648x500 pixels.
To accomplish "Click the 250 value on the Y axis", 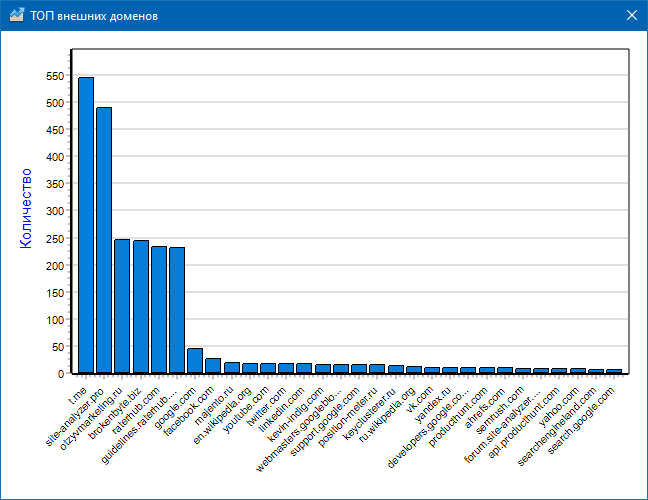I will (x=55, y=238).
